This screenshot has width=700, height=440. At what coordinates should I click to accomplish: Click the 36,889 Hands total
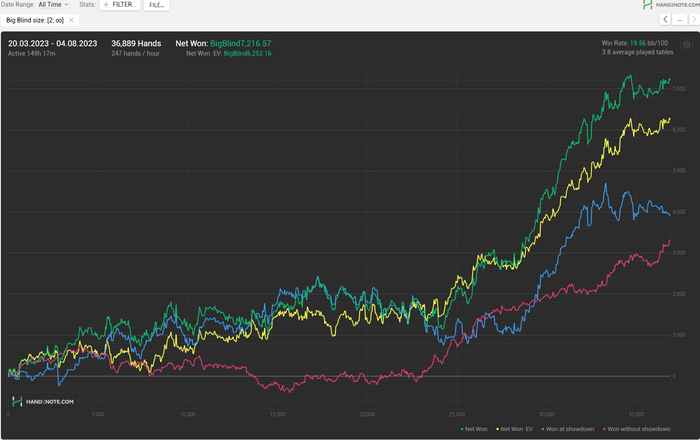(136, 43)
